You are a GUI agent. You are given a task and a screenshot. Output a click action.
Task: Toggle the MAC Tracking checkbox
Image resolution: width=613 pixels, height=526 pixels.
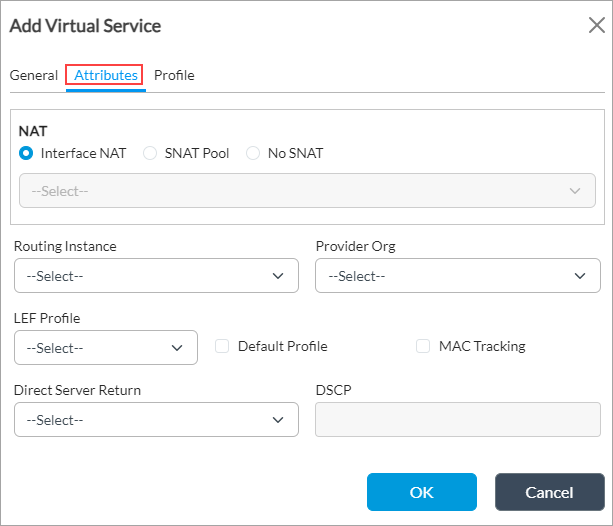pyautogui.click(x=421, y=346)
